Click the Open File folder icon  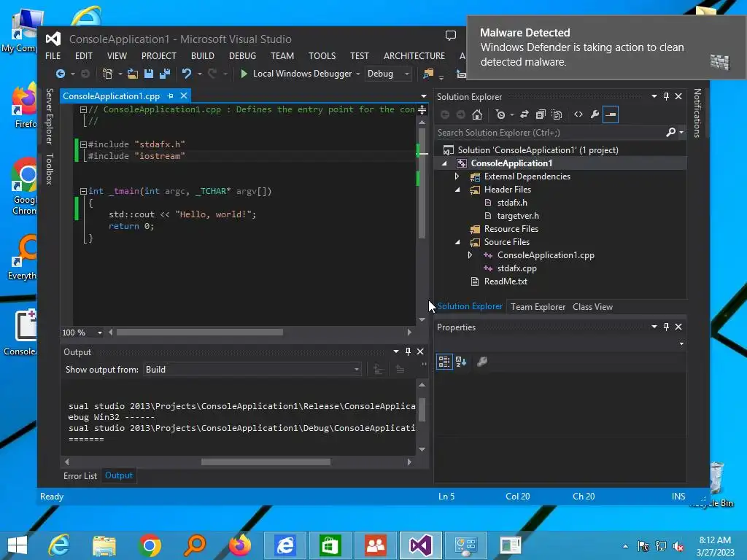133,74
